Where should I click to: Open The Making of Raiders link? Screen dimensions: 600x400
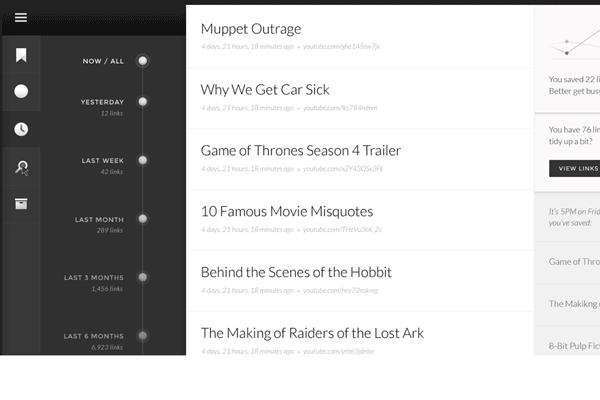312,333
